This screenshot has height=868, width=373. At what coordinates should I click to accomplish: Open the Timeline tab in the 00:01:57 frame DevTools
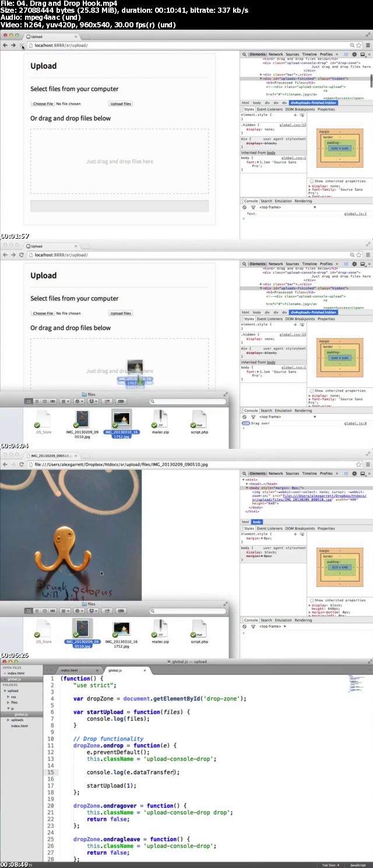click(x=309, y=54)
